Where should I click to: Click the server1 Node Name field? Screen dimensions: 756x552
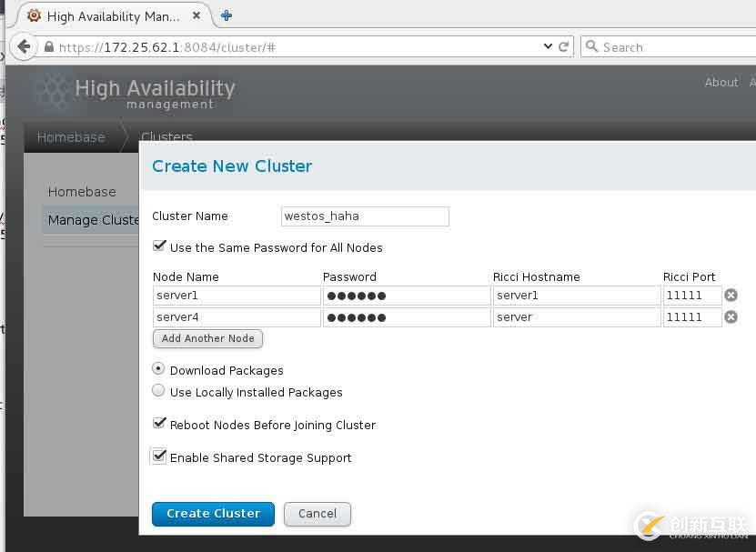pyautogui.click(x=237, y=296)
